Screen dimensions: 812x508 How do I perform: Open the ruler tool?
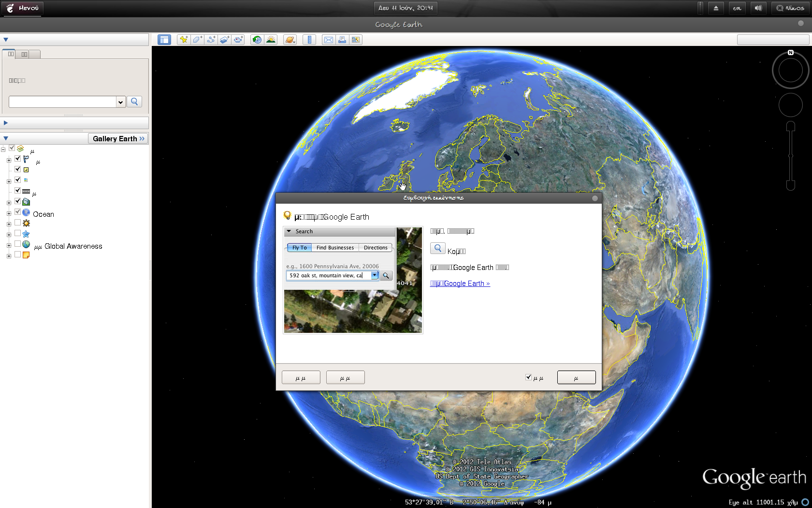(x=309, y=40)
